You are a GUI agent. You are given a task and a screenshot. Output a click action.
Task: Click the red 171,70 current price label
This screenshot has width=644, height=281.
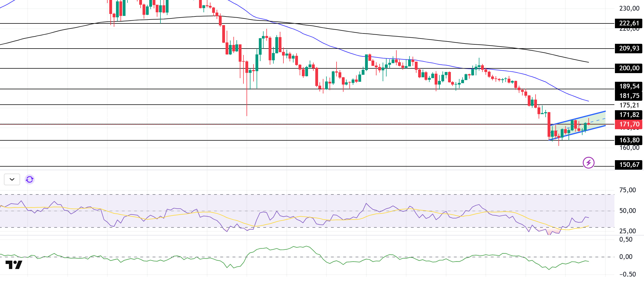coord(629,124)
